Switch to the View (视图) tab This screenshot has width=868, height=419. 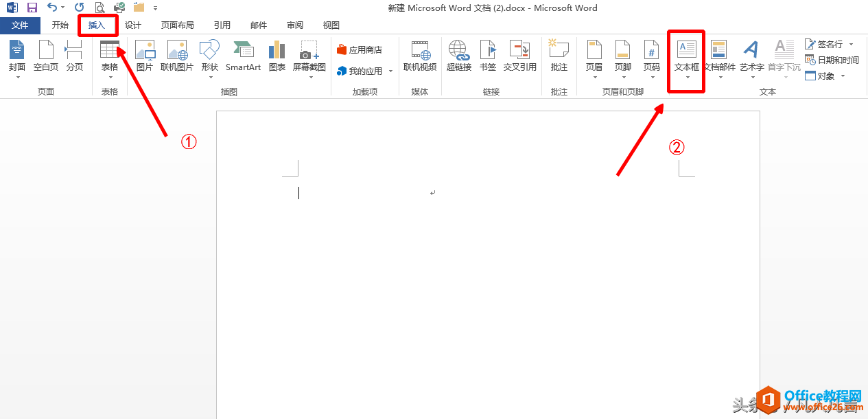(x=331, y=25)
